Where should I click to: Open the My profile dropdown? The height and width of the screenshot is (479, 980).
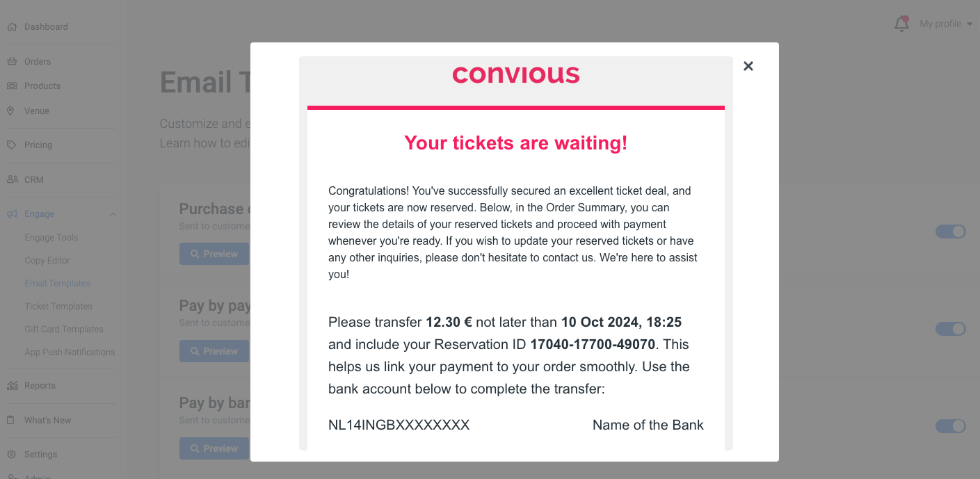(x=945, y=24)
